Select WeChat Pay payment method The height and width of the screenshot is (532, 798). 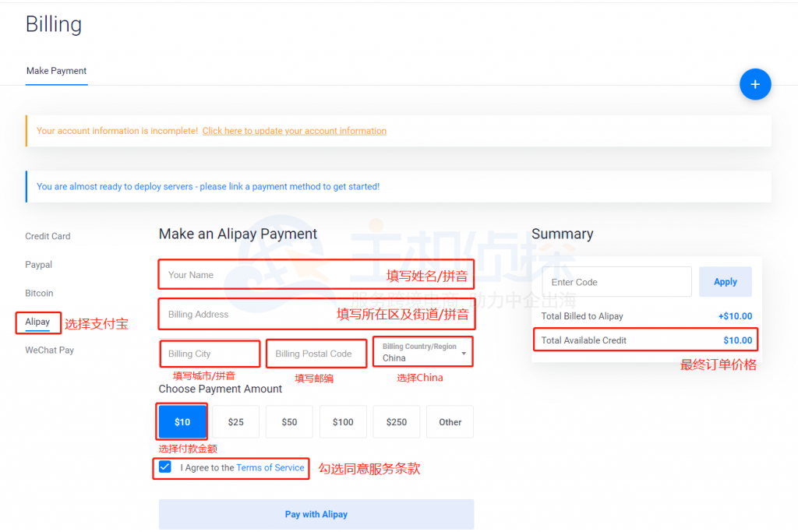pyautogui.click(x=49, y=350)
